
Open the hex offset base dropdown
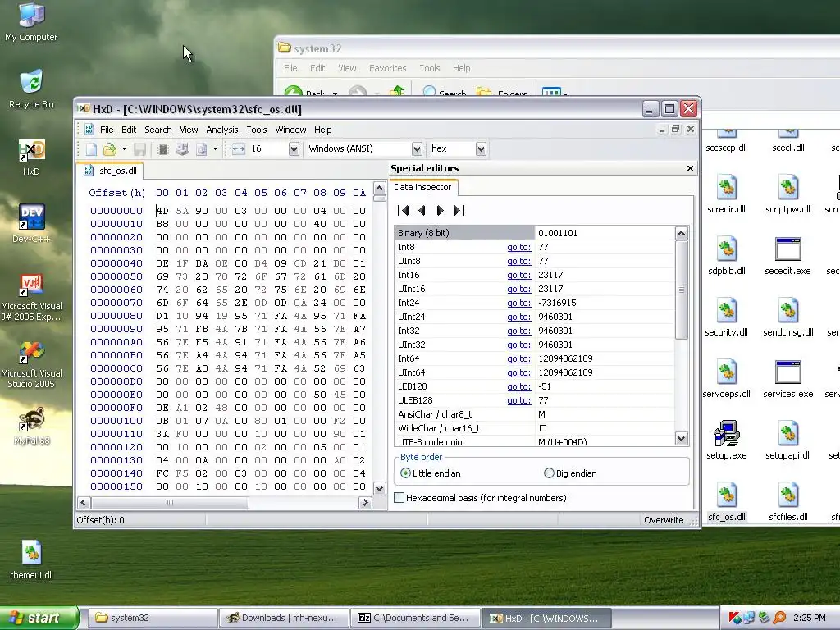[481, 149]
